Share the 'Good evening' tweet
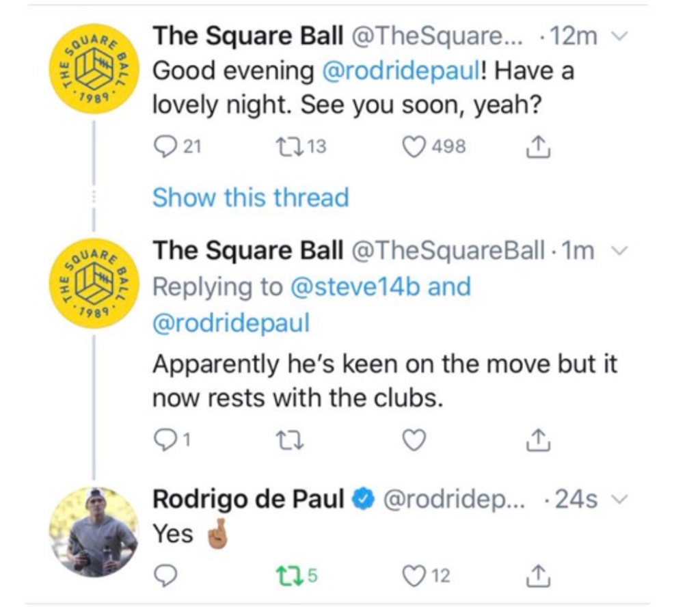The width and height of the screenshot is (700, 607). pos(537,146)
